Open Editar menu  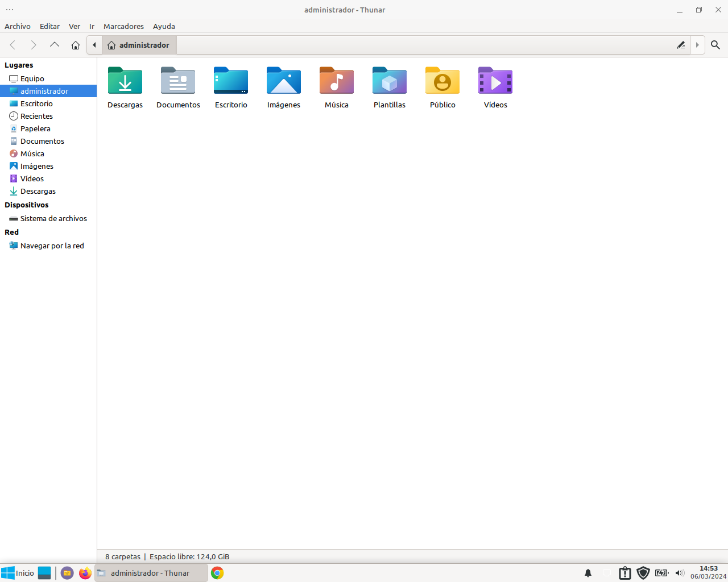49,26
